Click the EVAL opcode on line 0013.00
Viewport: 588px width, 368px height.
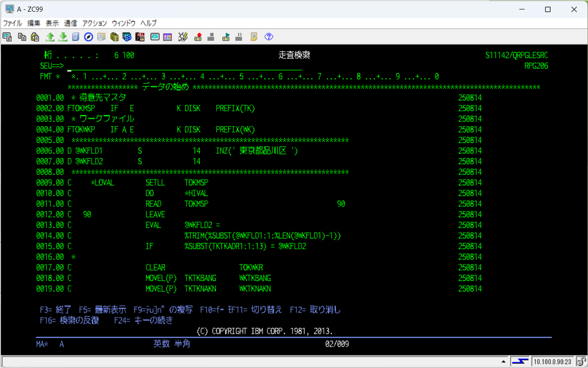154,225
